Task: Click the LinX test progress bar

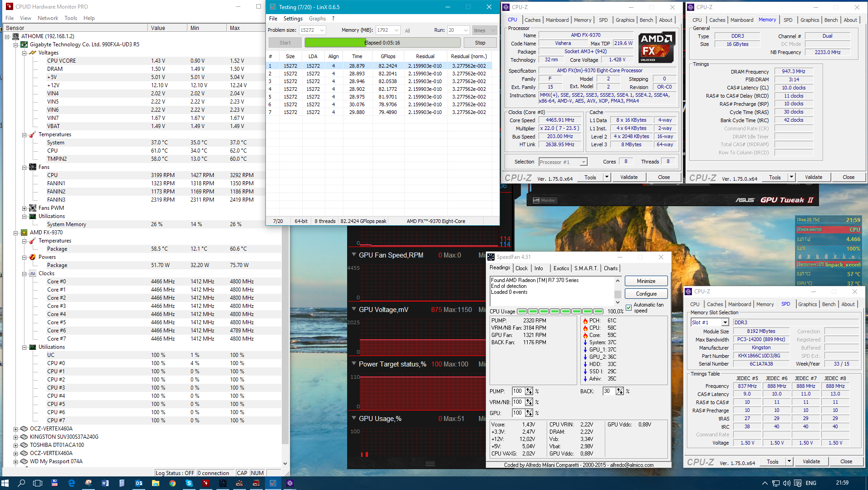Action: [x=383, y=43]
